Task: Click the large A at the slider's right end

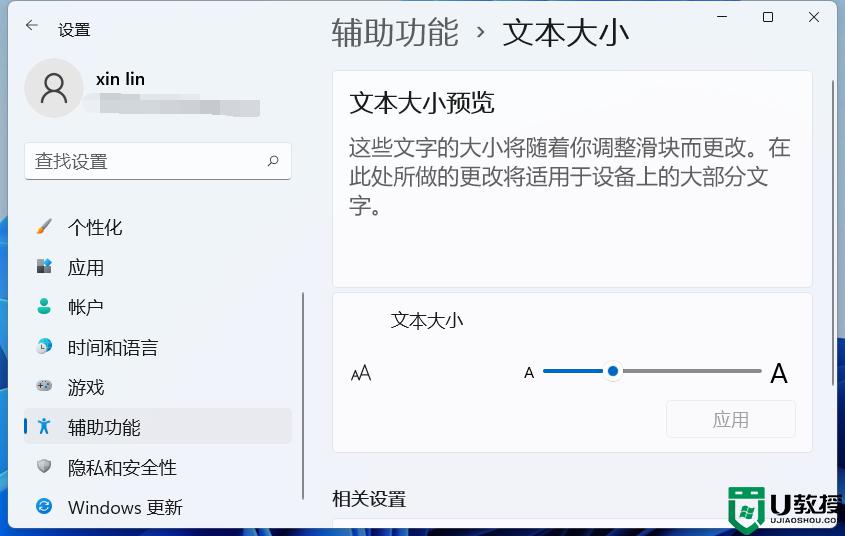Action: [779, 374]
